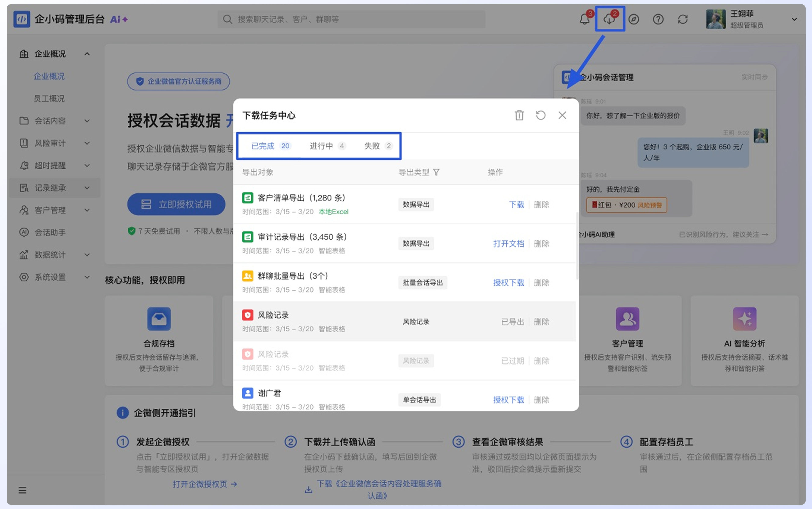Select 员工概况 in the sidebar
The width and height of the screenshot is (812, 509).
[x=49, y=98]
